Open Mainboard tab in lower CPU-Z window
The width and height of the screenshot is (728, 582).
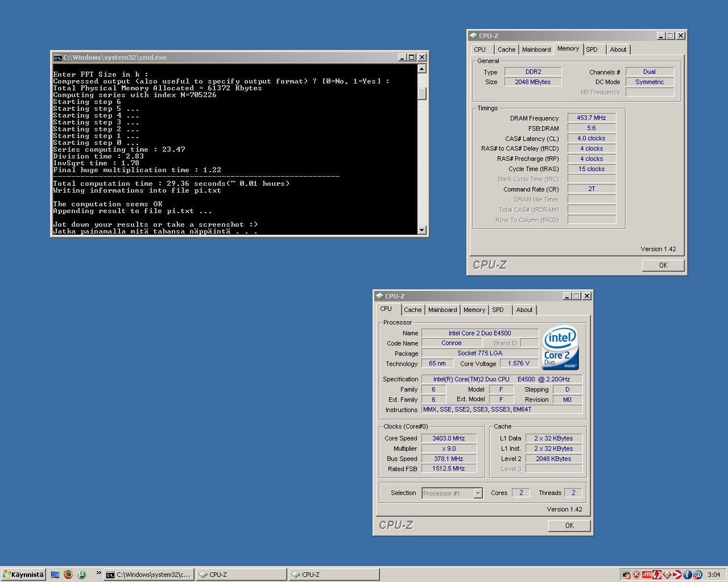pos(442,310)
